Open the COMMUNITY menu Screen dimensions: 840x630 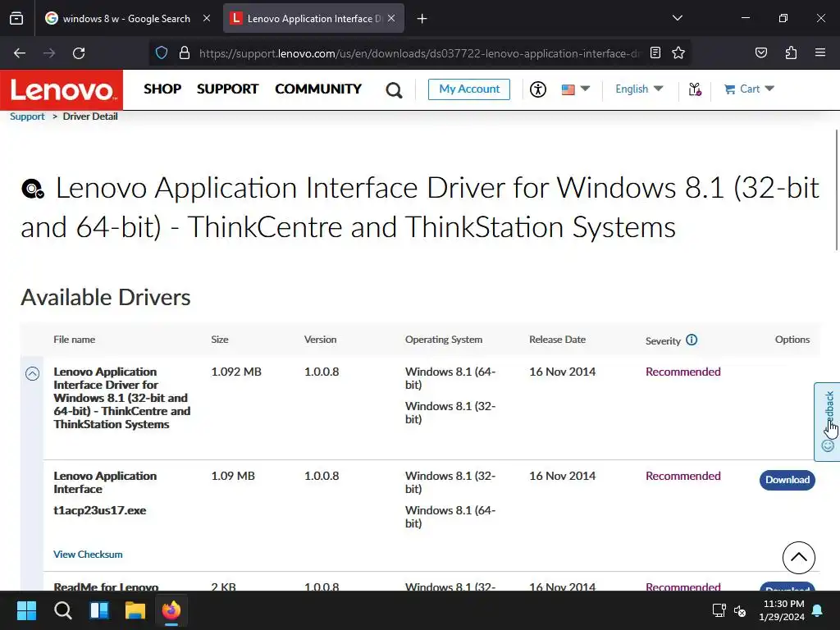coord(318,89)
